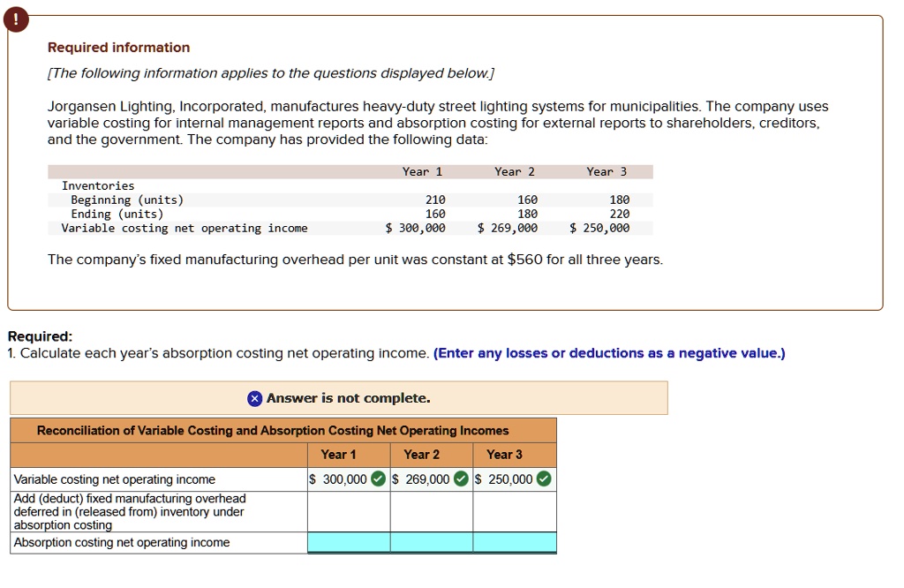Click 'Year 2' column header in data table
This screenshot has width=904, height=588.
click(515, 172)
